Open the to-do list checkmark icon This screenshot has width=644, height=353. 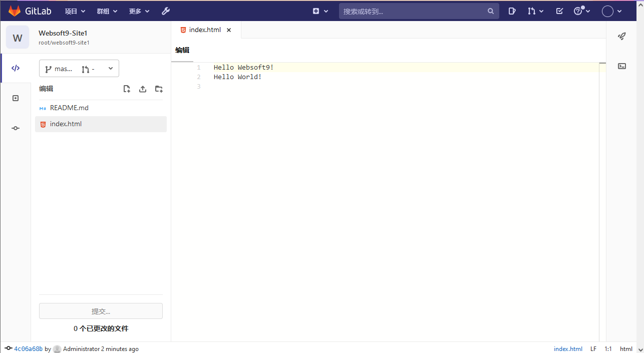tap(560, 11)
